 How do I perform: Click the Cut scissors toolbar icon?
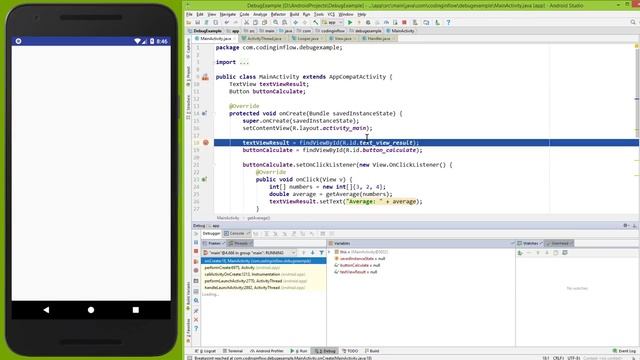pos(247,22)
